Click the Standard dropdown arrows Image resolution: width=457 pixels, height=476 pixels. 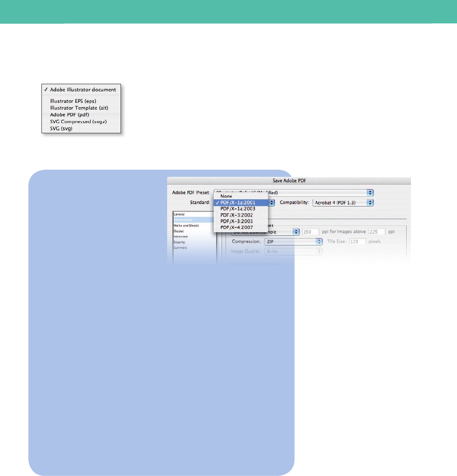tap(272, 203)
